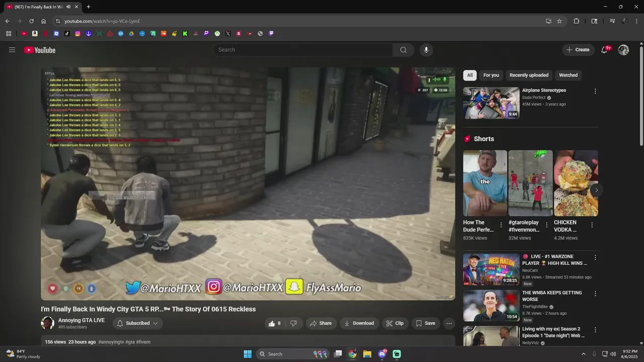Open the Chrome three-dot menu
This screenshot has width=644, height=362.
636,21
